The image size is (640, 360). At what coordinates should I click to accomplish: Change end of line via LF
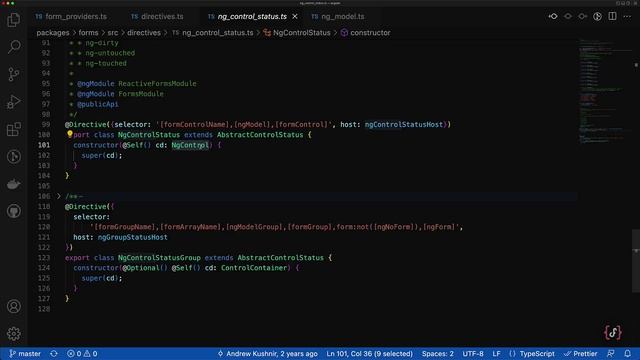496,353
